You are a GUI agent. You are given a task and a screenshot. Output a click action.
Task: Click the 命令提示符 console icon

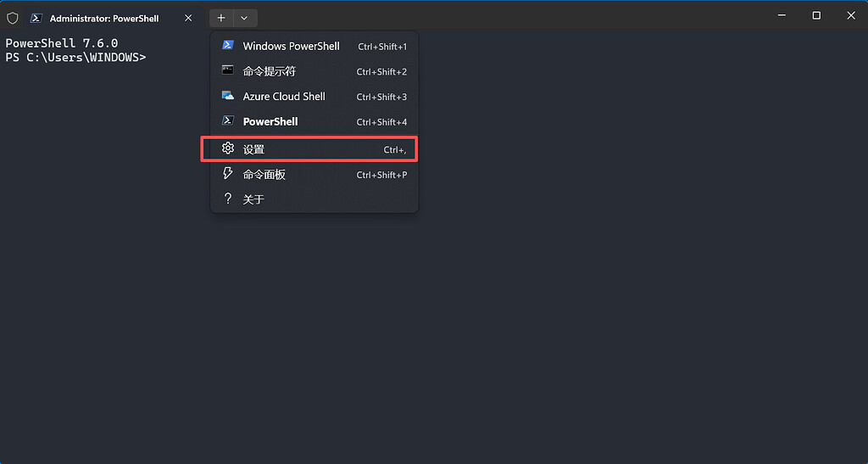[x=227, y=70]
